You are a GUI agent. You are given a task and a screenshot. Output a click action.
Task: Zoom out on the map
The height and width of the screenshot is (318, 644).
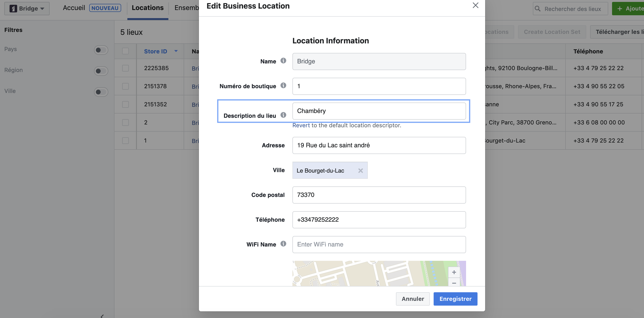pyautogui.click(x=454, y=282)
